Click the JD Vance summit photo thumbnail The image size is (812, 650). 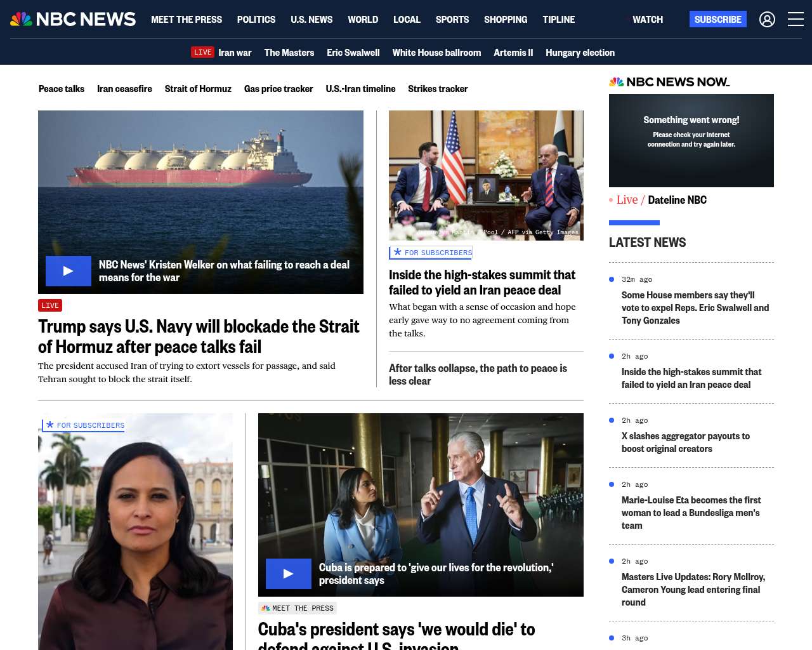pyautogui.click(x=486, y=175)
